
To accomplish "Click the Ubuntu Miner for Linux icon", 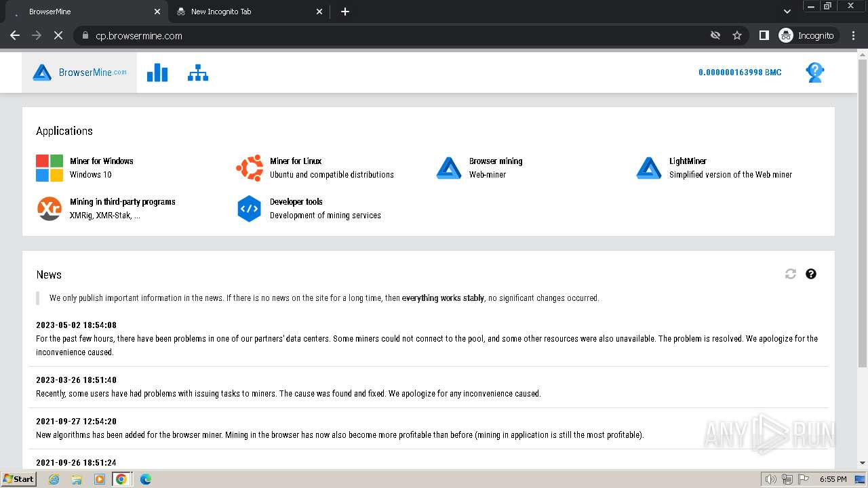I will tap(250, 168).
